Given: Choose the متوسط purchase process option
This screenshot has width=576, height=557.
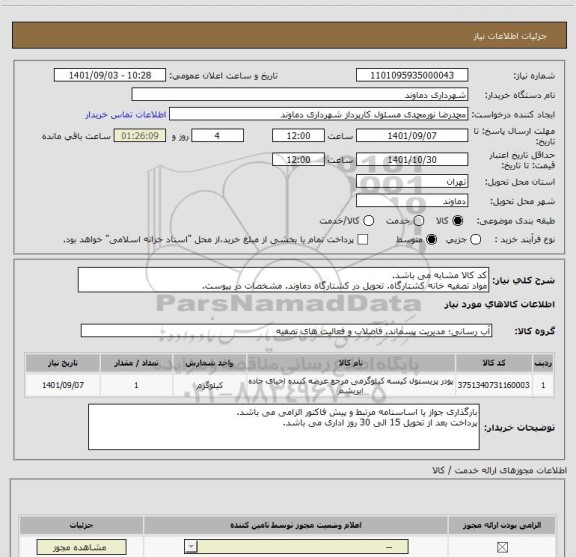Looking at the screenshot, I should [431, 240].
